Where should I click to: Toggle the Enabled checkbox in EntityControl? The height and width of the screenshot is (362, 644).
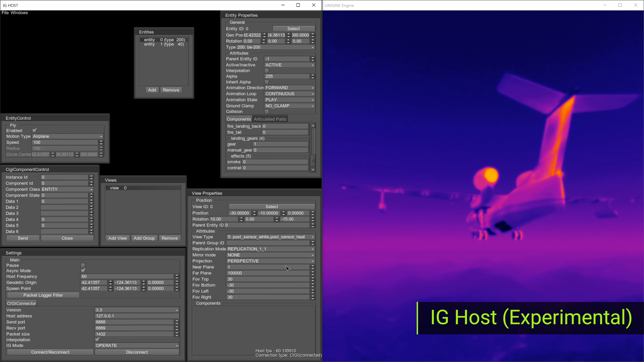tap(34, 130)
